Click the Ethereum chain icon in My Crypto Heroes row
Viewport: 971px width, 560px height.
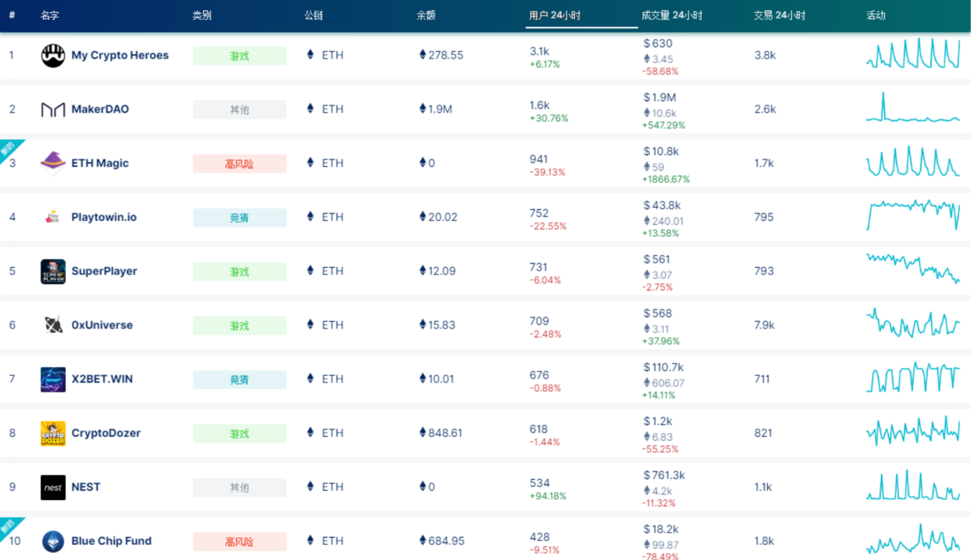(310, 54)
